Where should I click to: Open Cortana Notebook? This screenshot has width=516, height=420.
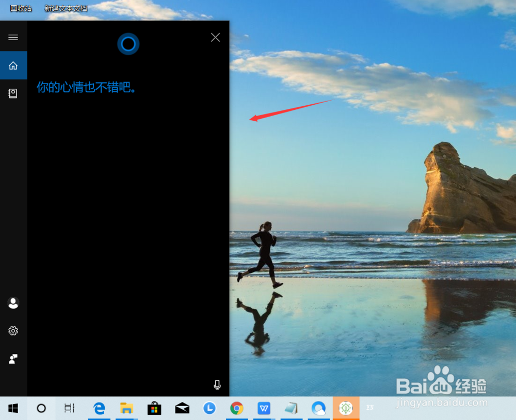pyautogui.click(x=13, y=93)
